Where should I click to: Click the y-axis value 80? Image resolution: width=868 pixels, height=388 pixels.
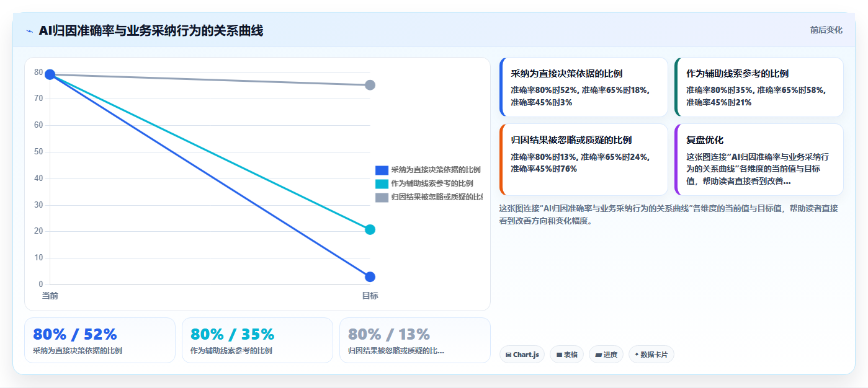(38, 73)
